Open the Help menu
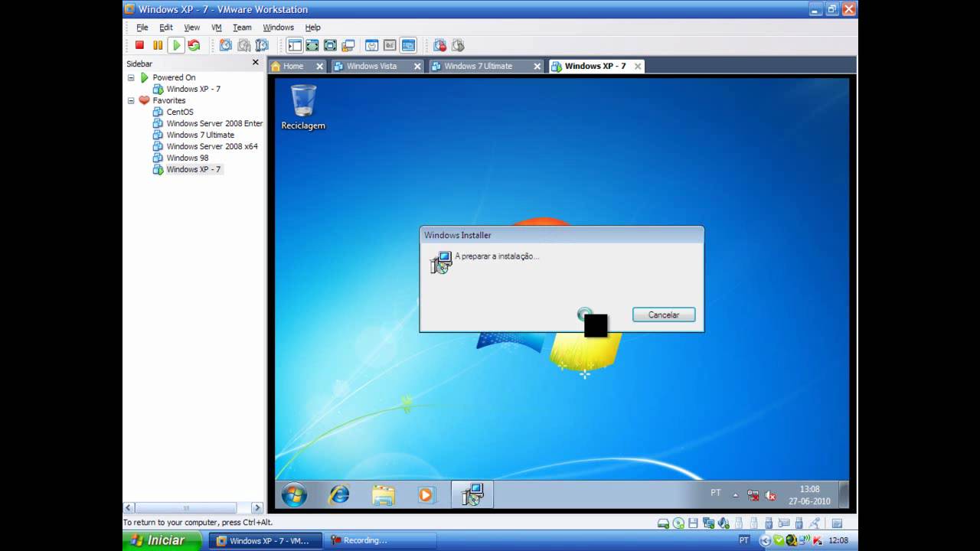 (312, 28)
